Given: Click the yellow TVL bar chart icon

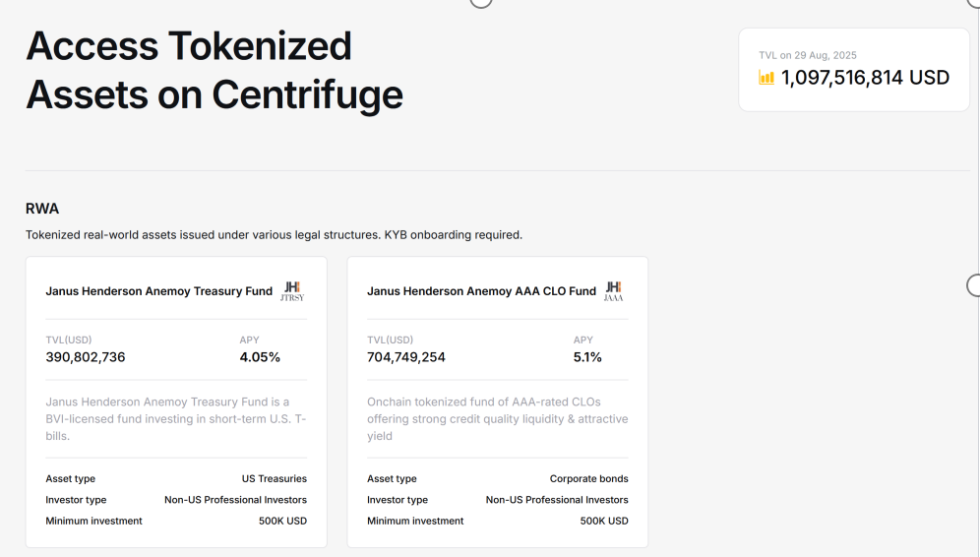Looking at the screenshot, I should 766,78.
